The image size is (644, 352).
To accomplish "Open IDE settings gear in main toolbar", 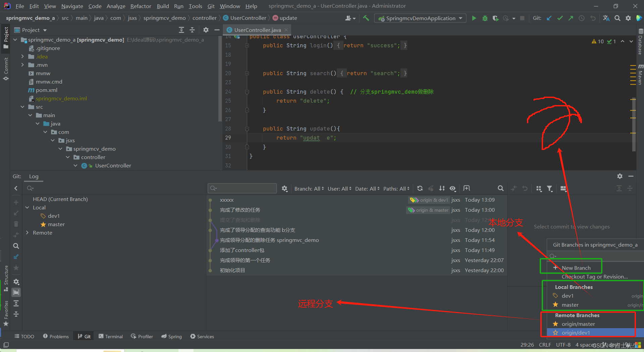I will click(x=628, y=18).
